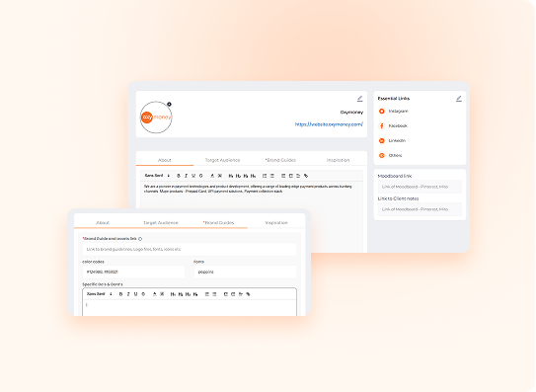Focus the color codes input field

[133, 272]
